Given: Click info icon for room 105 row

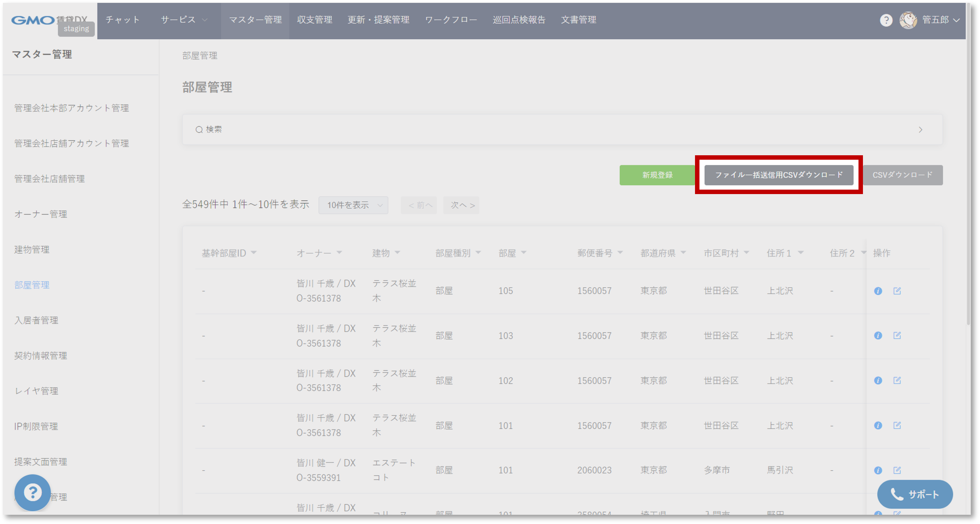Looking at the screenshot, I should click(x=878, y=291).
